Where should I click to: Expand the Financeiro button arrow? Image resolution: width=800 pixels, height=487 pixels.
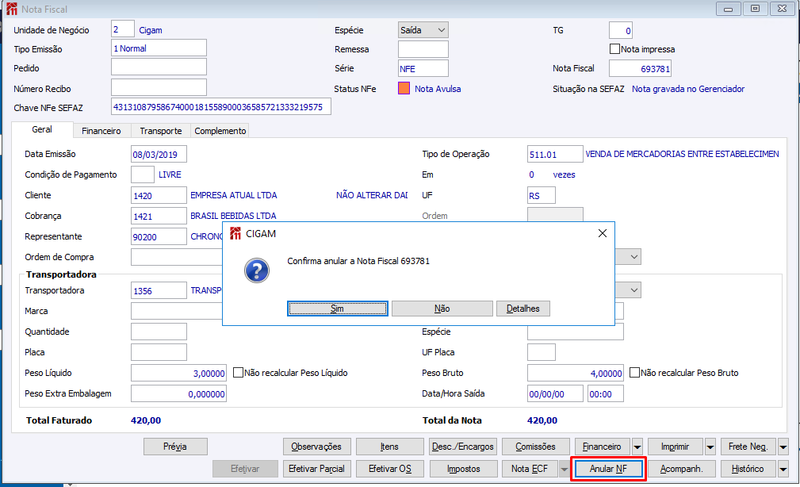pos(637,447)
